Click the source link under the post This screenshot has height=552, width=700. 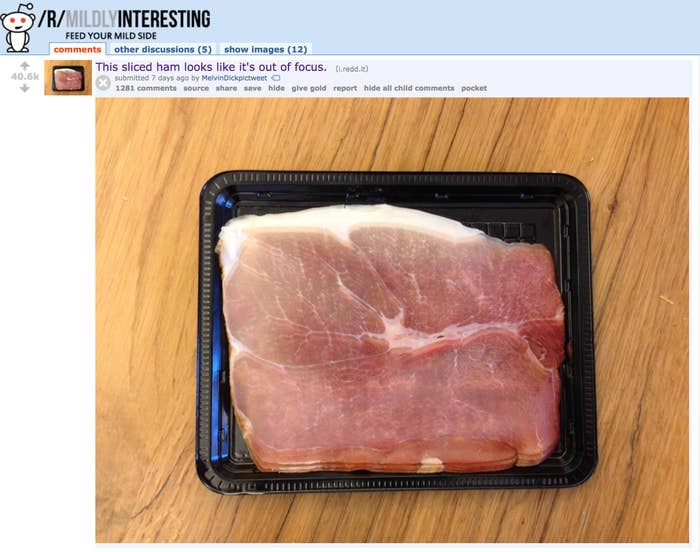pyautogui.click(x=196, y=88)
